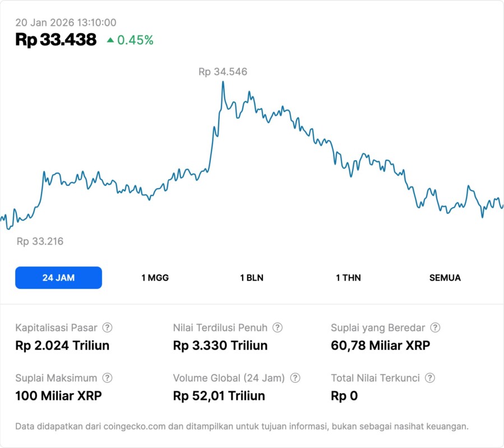Open Total Nilai Terkunci info icon
The image size is (504, 448).
[430, 378]
